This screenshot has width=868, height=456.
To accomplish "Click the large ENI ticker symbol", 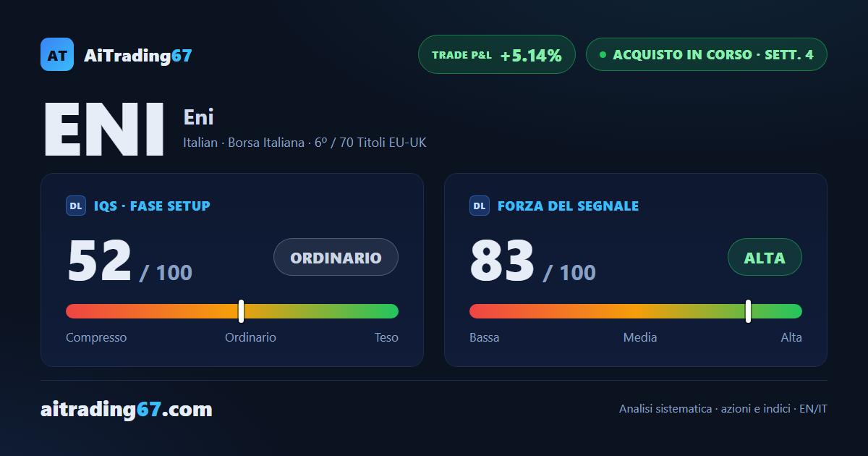I will (104, 130).
